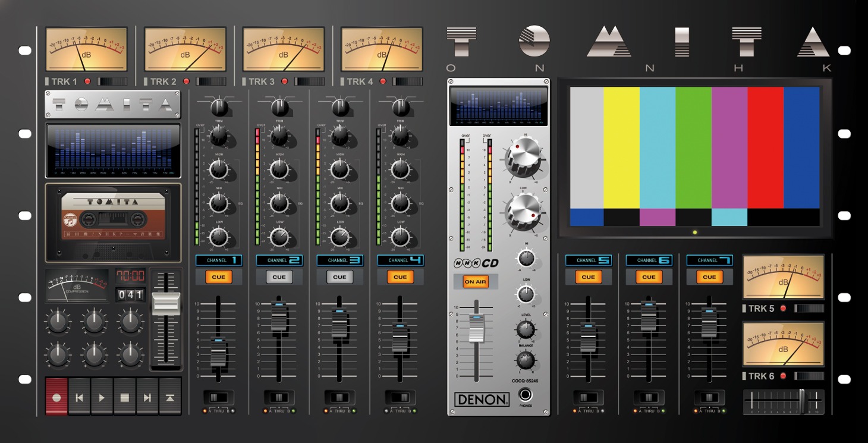868x443 pixels.
Task: Click Channel 4 LOW EQ knob
Action: click(x=401, y=238)
